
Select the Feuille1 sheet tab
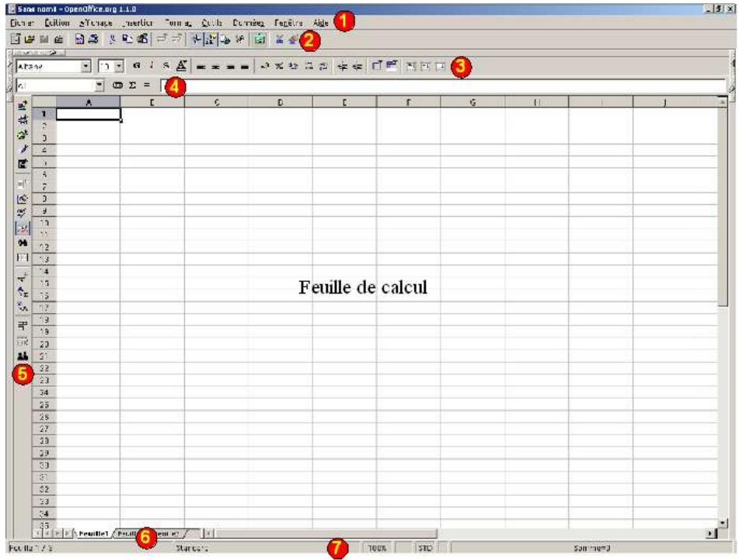point(92,534)
